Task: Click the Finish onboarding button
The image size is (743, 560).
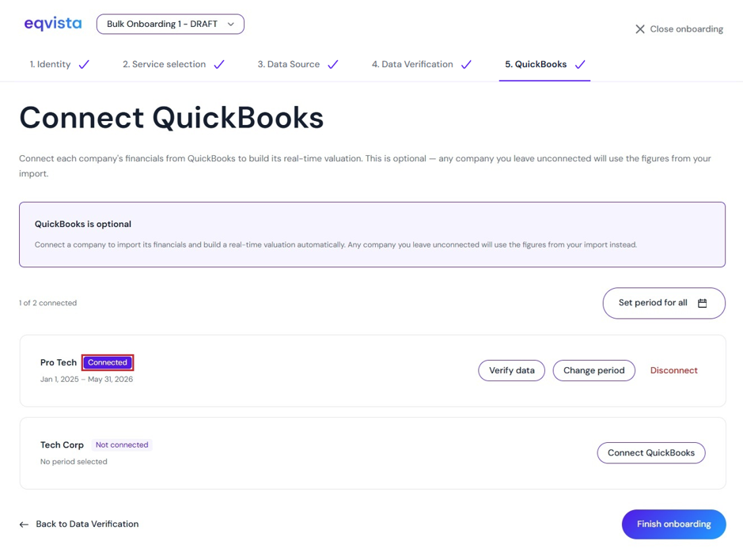Action: (x=674, y=524)
